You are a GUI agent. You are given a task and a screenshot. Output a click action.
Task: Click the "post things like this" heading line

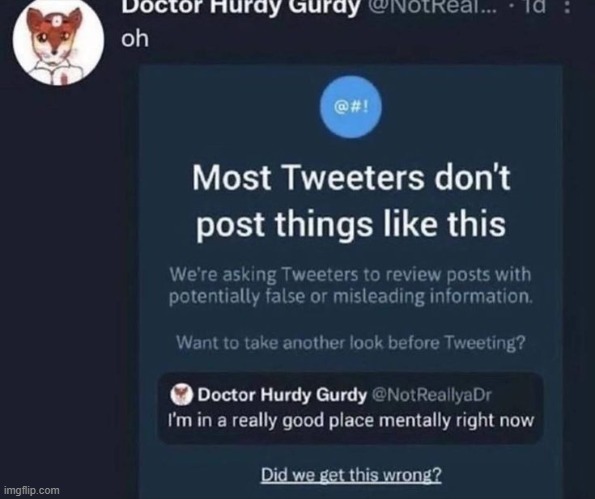(x=351, y=224)
